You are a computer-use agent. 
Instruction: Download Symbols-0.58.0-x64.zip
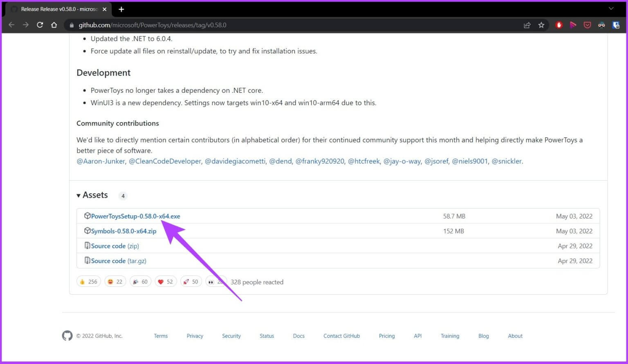[123, 231]
